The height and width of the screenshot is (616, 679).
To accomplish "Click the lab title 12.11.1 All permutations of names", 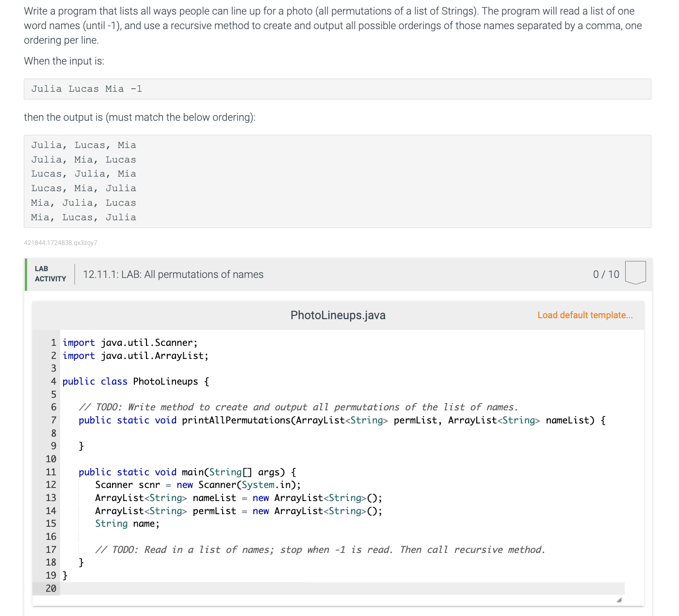I will [173, 274].
